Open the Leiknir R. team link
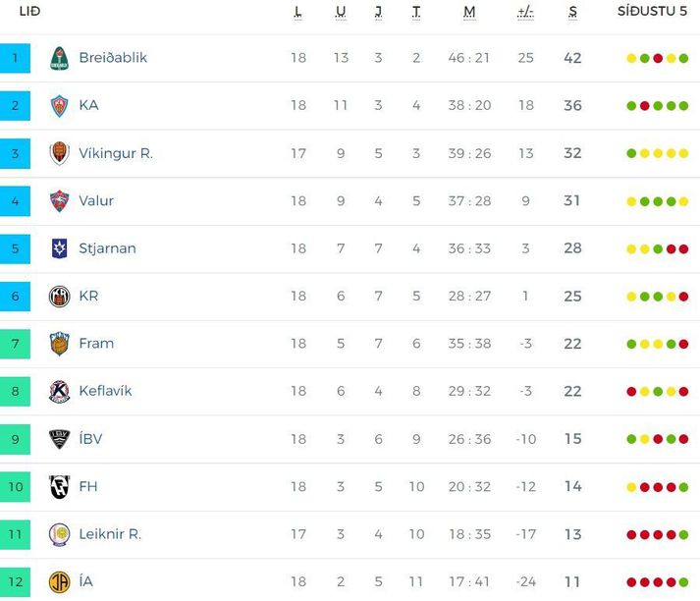700x601 pixels. tap(110, 534)
